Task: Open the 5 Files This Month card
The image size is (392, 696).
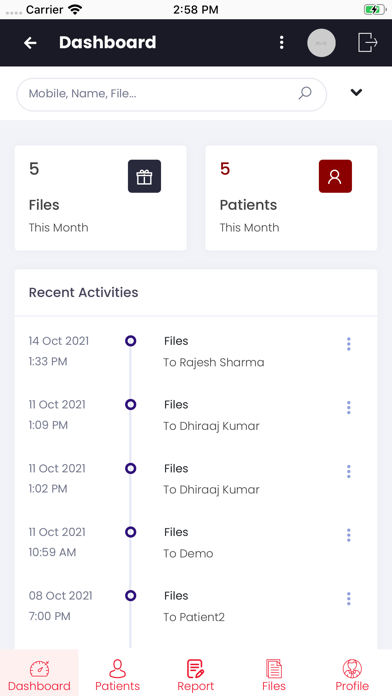Action: (x=101, y=198)
